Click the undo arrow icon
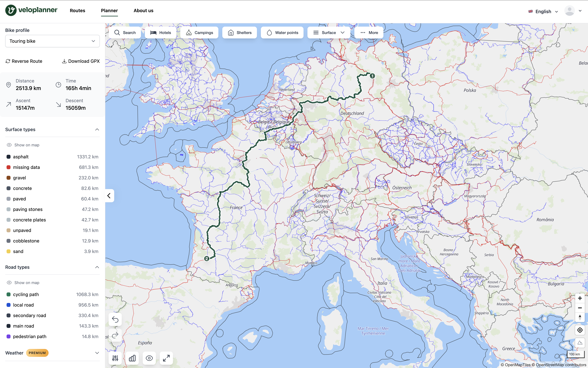 (x=115, y=319)
